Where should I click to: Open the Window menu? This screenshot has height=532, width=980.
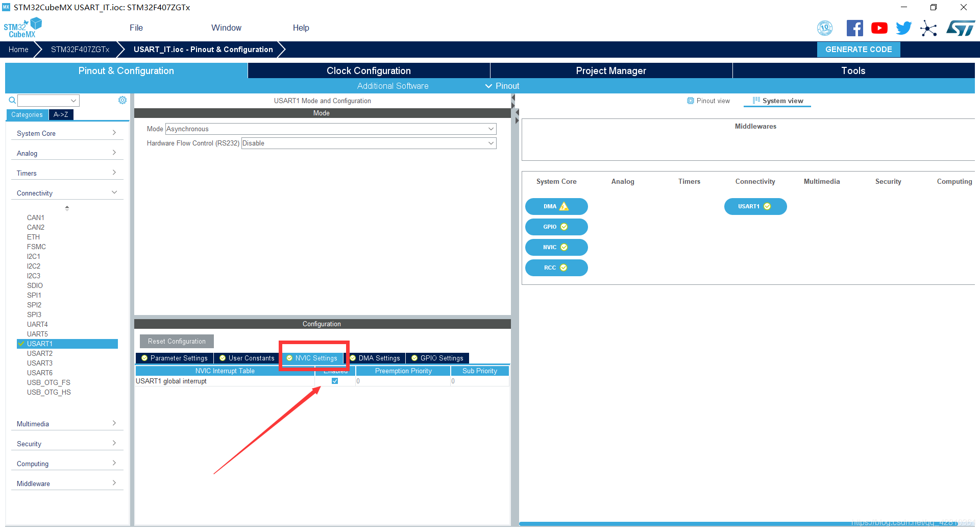coord(226,28)
